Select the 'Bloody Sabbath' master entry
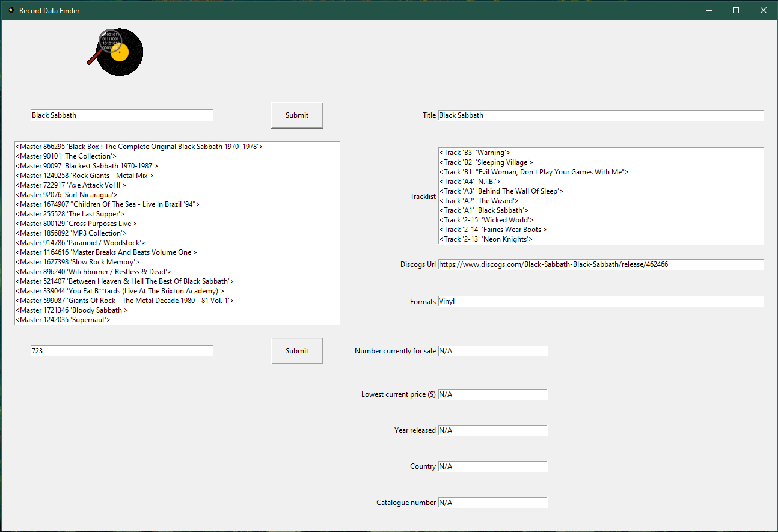The image size is (778, 532). [x=72, y=310]
